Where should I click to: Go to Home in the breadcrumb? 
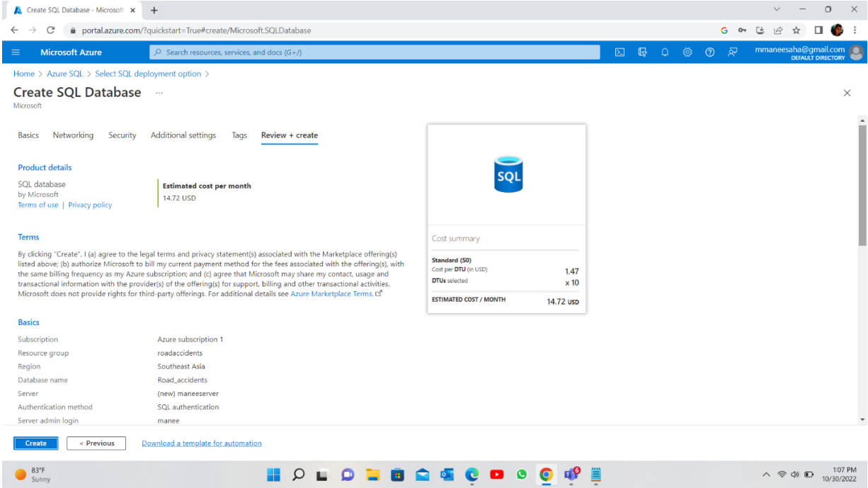tap(24, 74)
